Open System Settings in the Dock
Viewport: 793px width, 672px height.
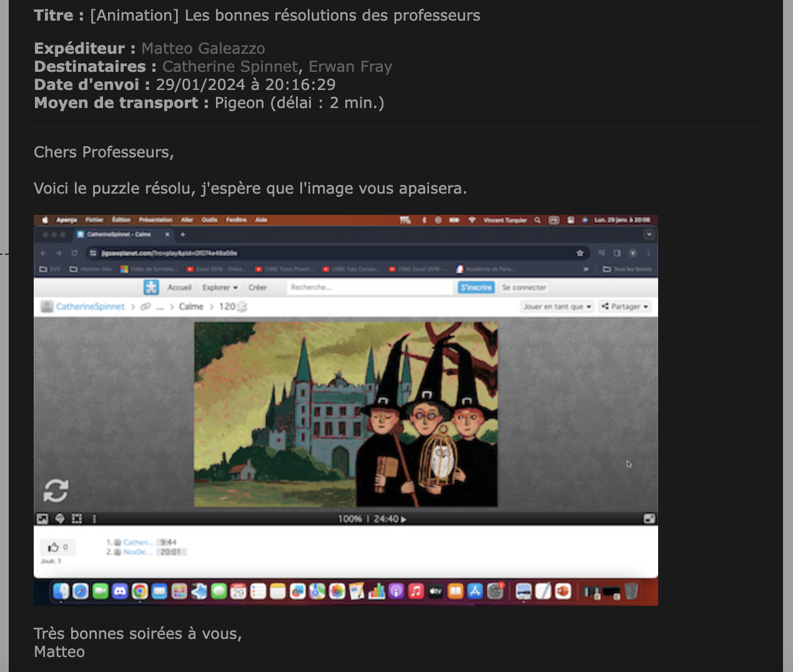[x=495, y=591]
